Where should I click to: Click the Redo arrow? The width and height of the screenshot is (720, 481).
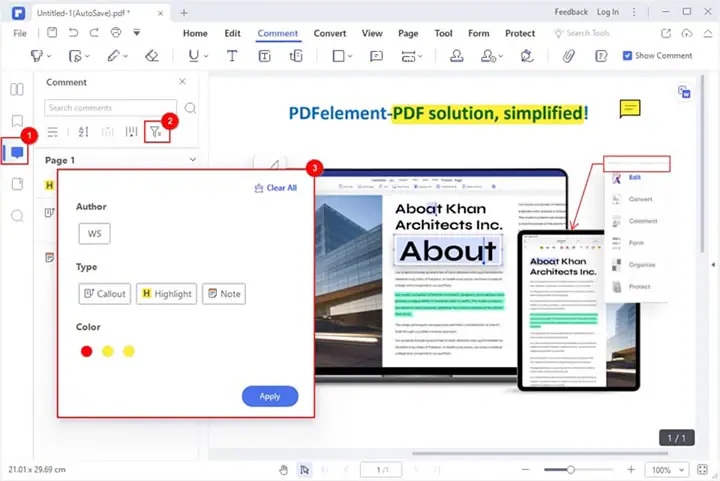pyautogui.click(x=94, y=33)
